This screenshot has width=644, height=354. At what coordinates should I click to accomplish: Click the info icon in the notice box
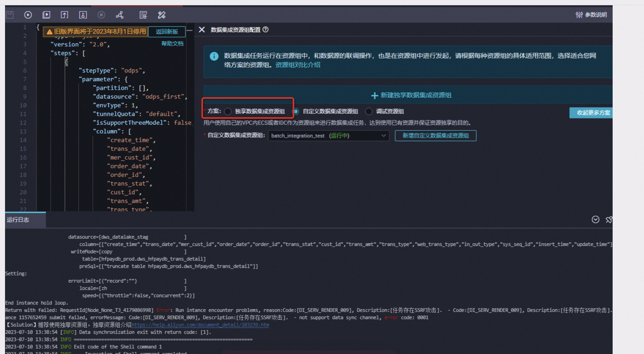[214, 56]
